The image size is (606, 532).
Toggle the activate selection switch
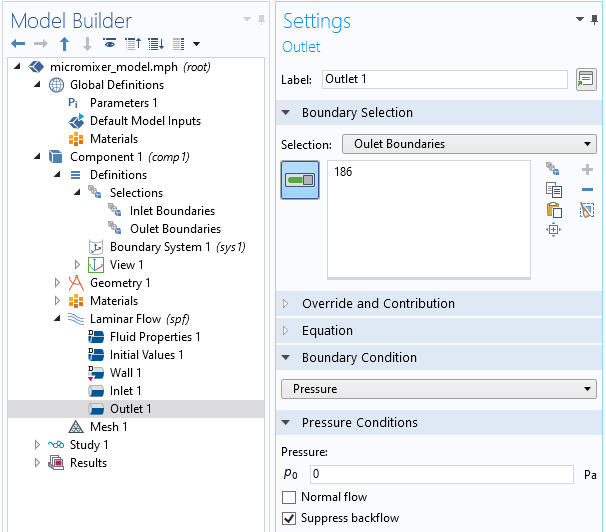(300, 180)
